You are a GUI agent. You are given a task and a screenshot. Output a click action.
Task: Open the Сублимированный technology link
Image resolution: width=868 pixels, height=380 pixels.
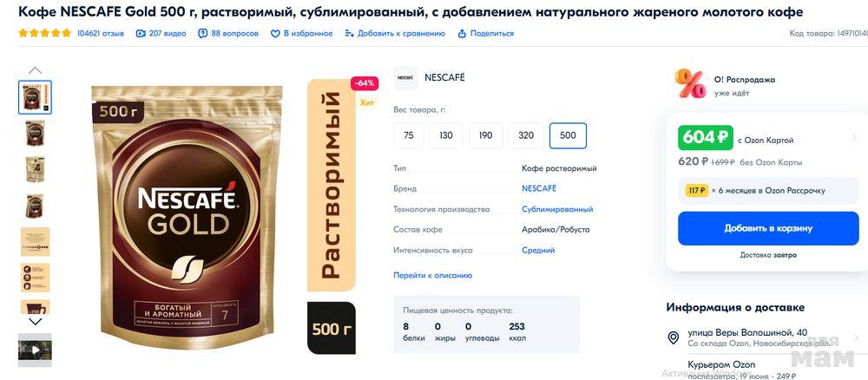click(557, 209)
